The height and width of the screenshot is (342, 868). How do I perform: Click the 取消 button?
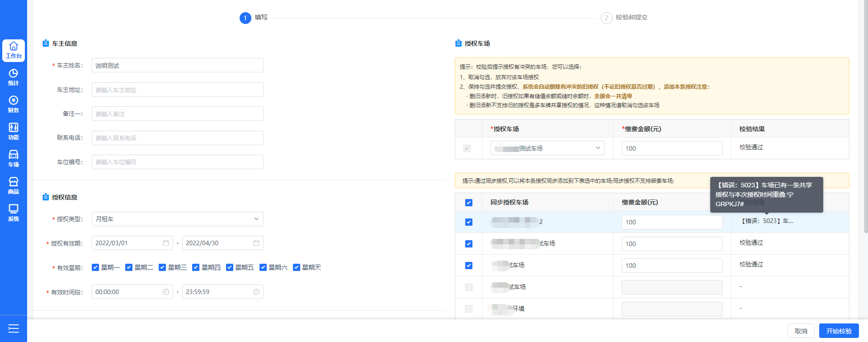point(801,331)
